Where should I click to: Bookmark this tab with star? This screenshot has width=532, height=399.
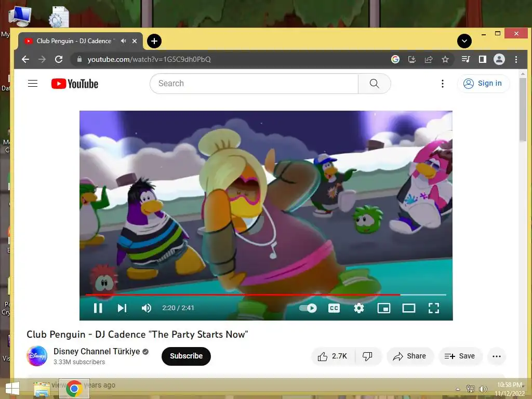point(445,59)
